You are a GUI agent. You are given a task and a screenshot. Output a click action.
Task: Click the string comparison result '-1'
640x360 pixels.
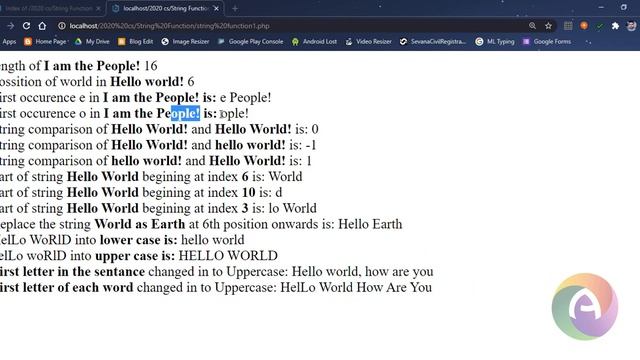(311, 145)
